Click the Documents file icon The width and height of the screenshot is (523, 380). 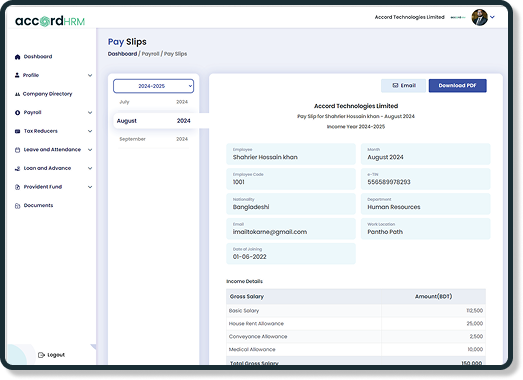pyautogui.click(x=17, y=206)
